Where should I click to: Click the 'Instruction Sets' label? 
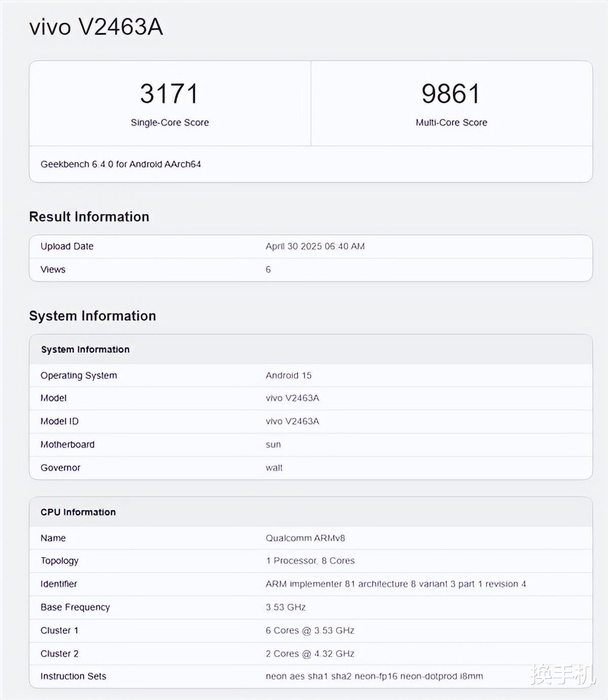coord(73,676)
